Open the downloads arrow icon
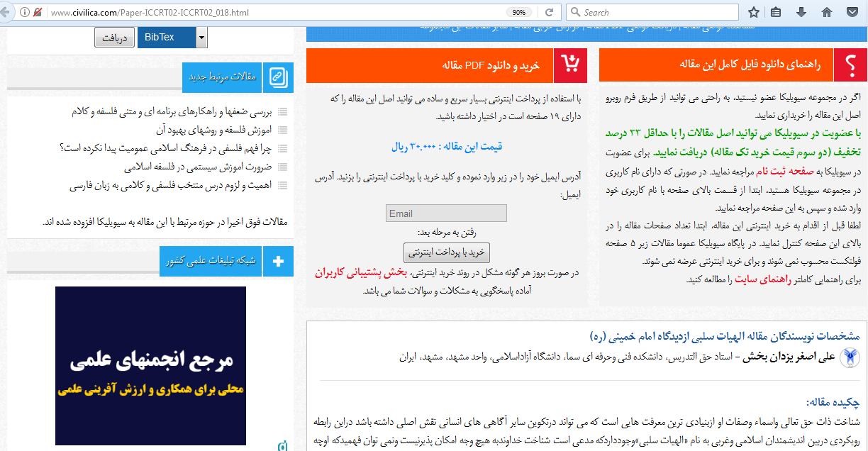 pos(801,12)
